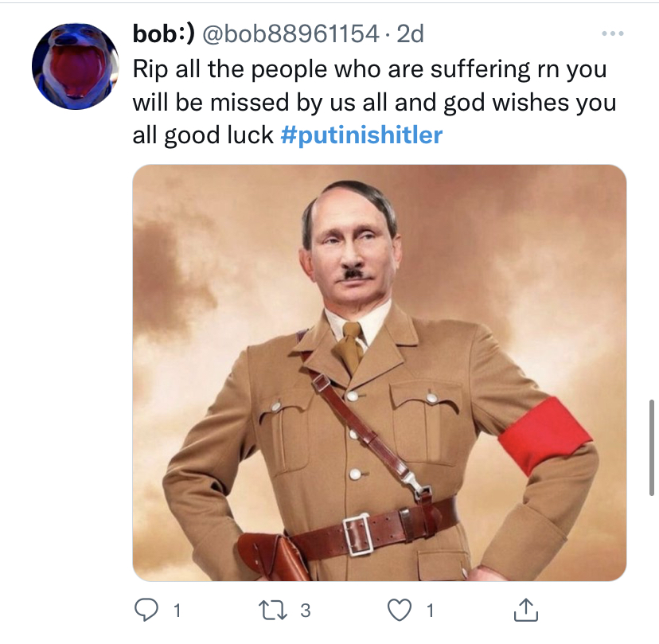
Task: Open the tweet via the "2d" timestamp
Action: click(x=411, y=34)
